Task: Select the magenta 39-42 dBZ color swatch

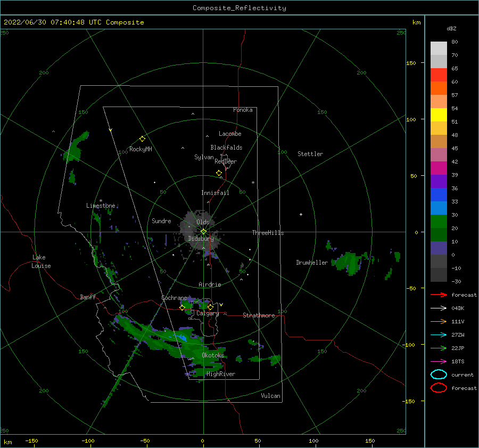Action: [x=439, y=168]
